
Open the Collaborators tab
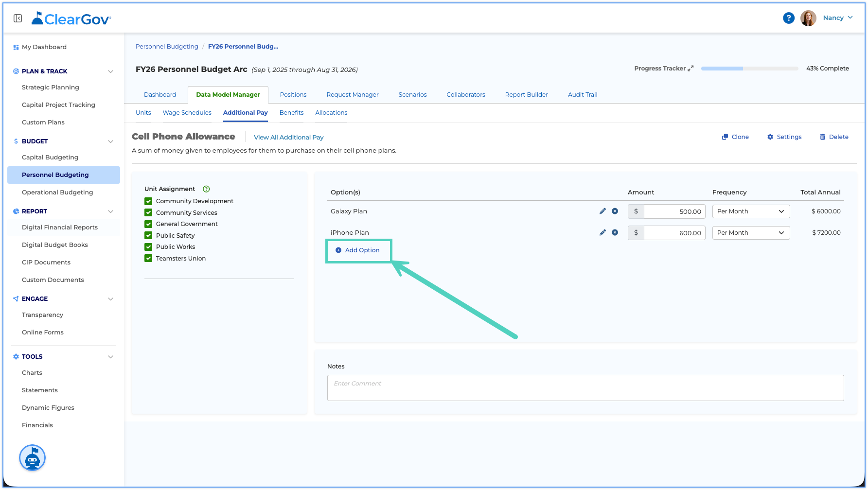466,95
